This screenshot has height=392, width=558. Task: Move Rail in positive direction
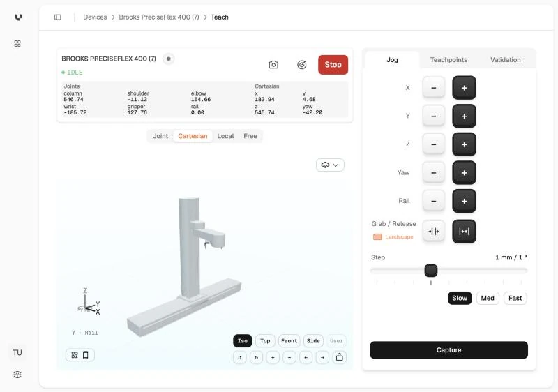point(464,201)
